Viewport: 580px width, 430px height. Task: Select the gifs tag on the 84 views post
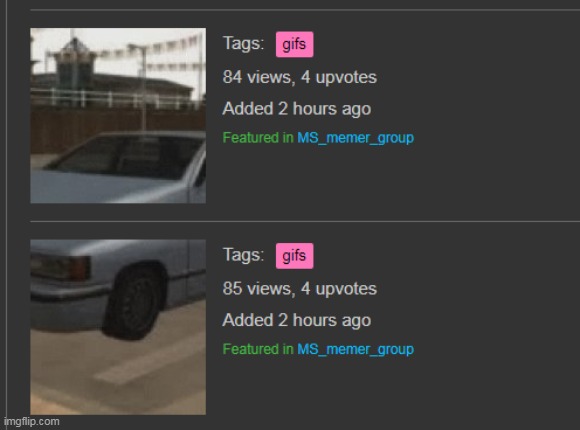294,44
